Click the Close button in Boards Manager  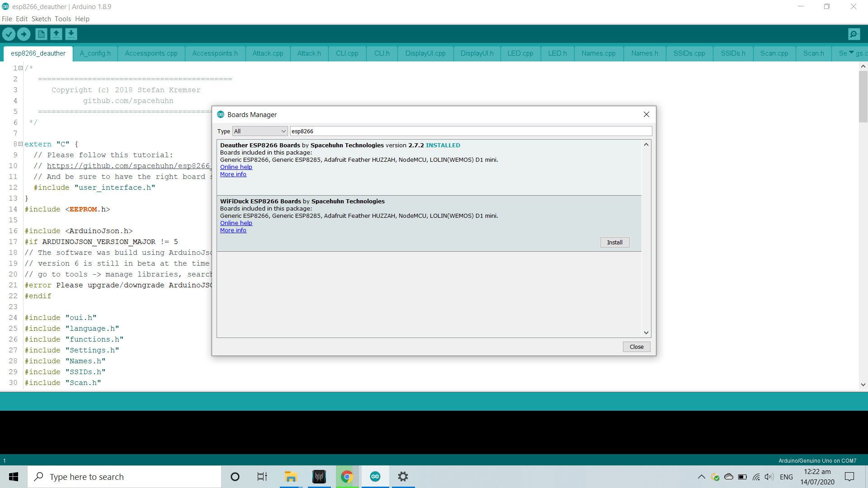(636, 347)
